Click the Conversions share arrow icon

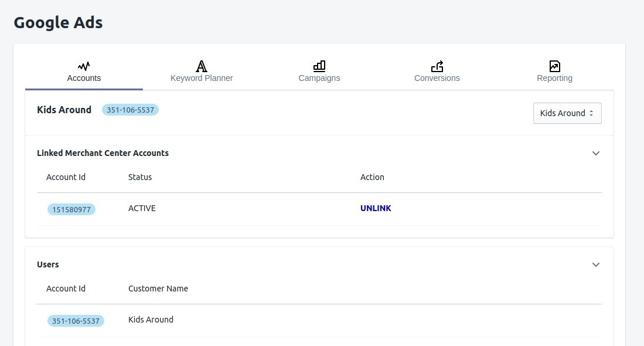pos(437,66)
